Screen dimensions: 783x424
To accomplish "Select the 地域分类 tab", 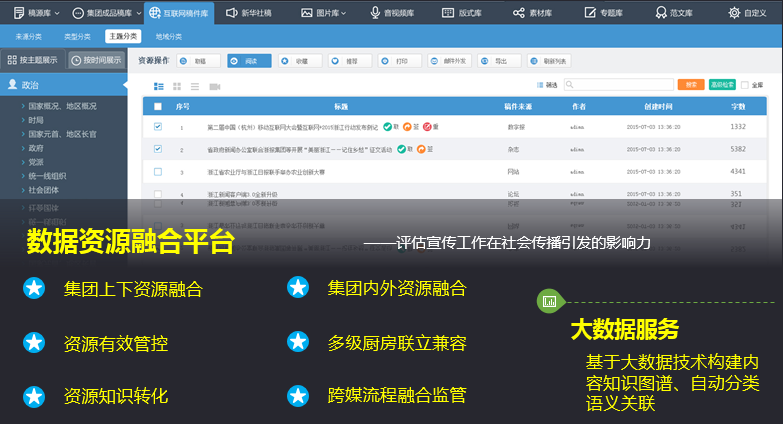I will click(169, 36).
